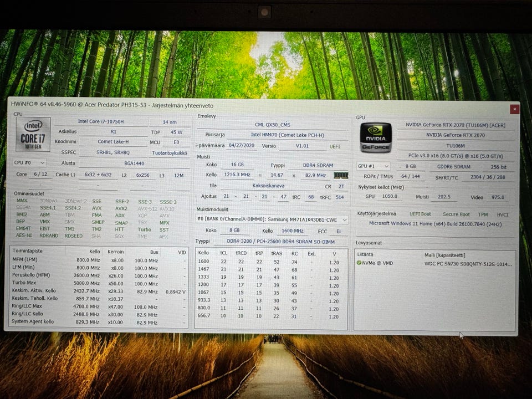The image size is (532, 399).
Task: Click the Intel HM470 chipset field
Action: click(x=288, y=135)
